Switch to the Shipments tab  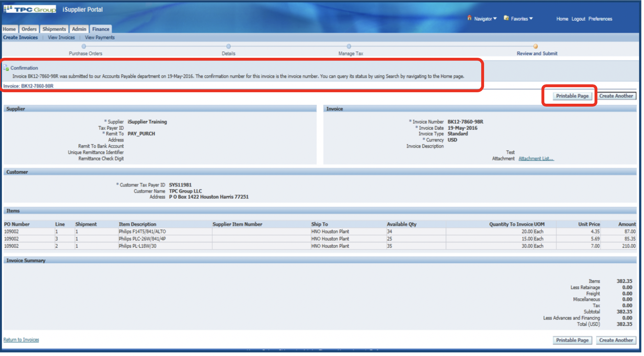tap(54, 29)
